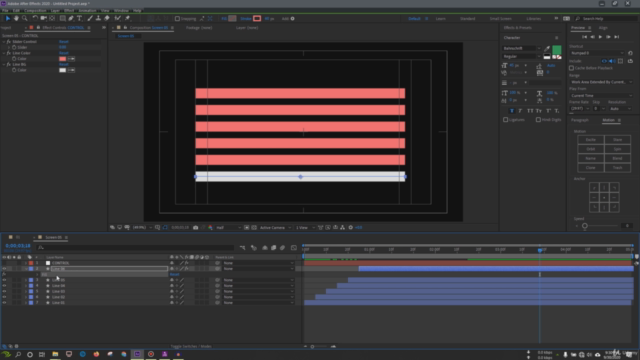Viewport: 640px width, 360px height.
Task: Jump to last frame in Preview
Action: 617,37
